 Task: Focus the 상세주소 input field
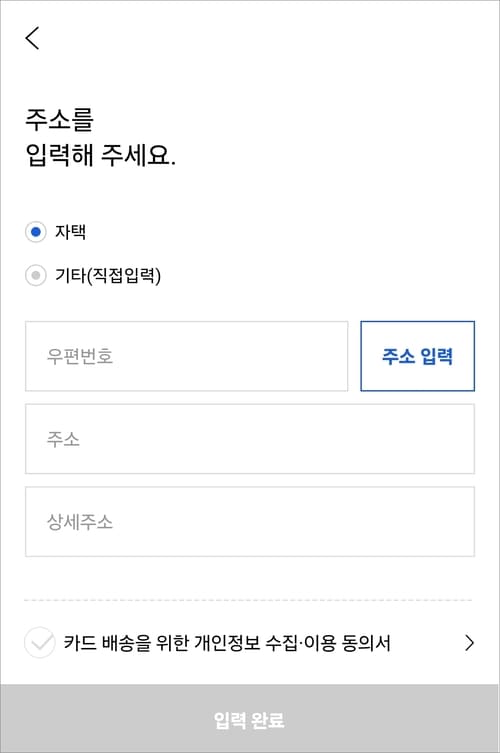(250, 522)
